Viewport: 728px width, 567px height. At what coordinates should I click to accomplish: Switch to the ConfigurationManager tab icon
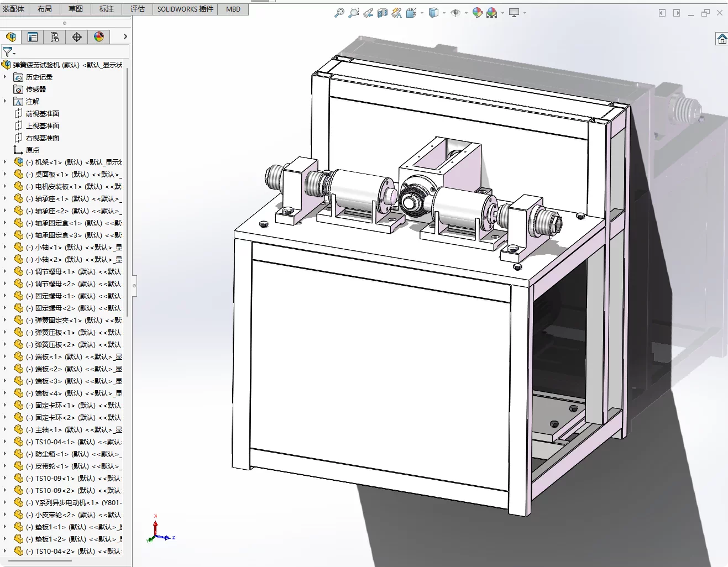[x=55, y=36]
